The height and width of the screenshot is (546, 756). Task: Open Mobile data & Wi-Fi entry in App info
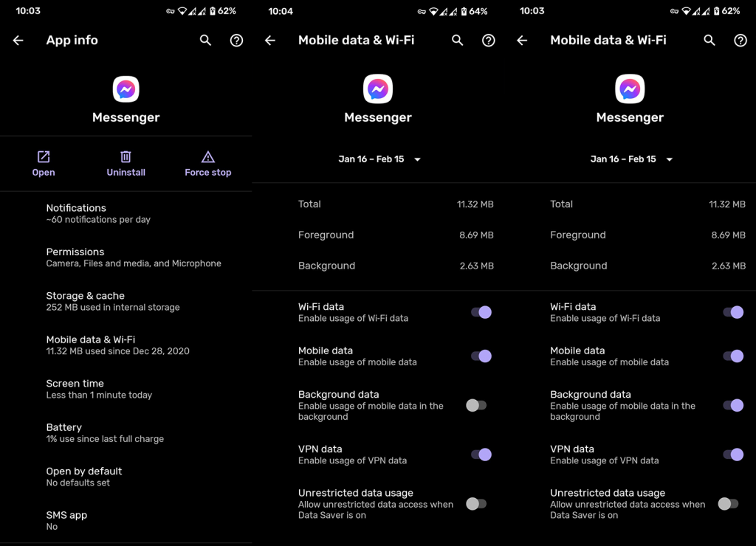tap(126, 345)
